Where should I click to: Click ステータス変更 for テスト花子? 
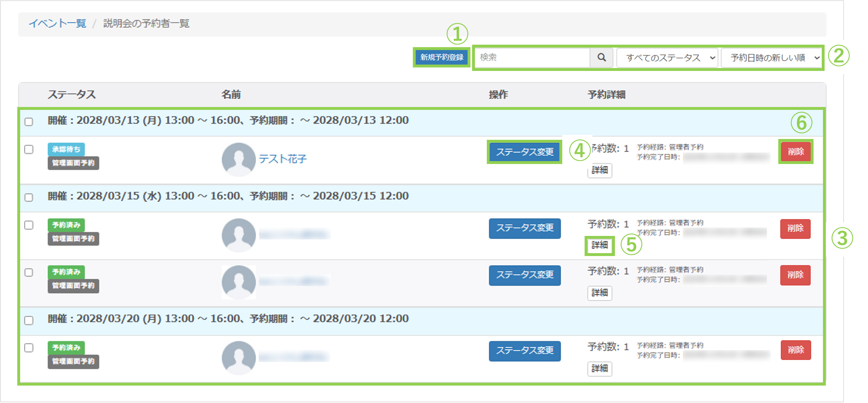click(x=525, y=152)
